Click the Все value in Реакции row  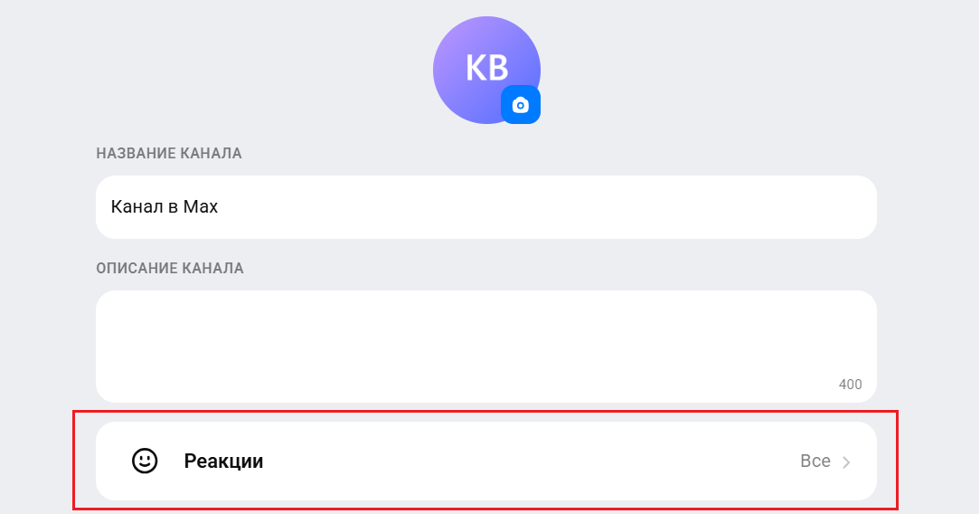coord(815,462)
